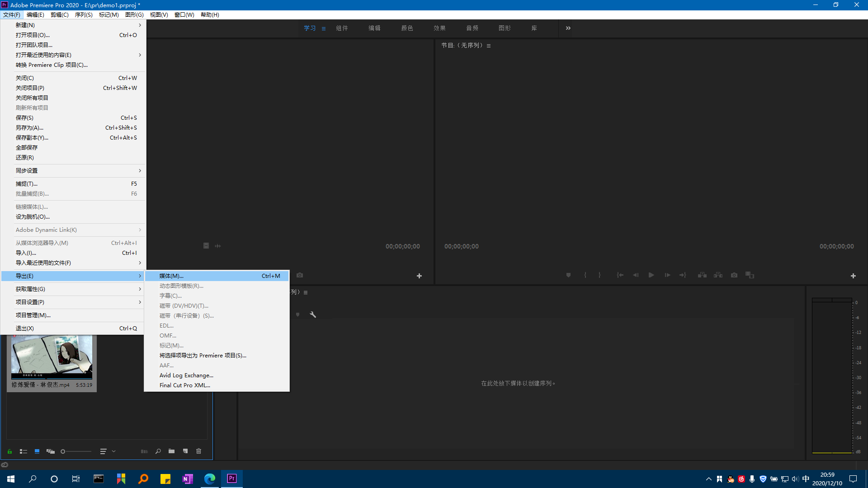This screenshot has width=868, height=488.
Task: Go to Out point in program monitor
Action: (683, 275)
